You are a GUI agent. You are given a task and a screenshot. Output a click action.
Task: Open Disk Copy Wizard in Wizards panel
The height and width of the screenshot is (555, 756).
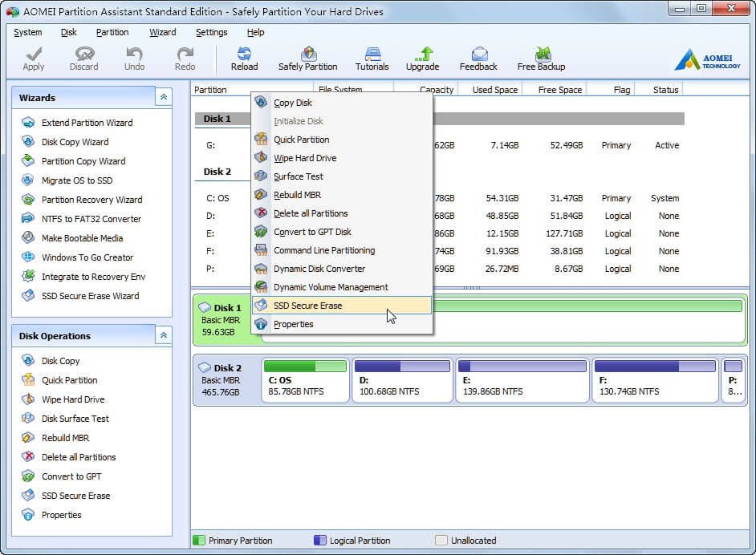pyautogui.click(x=75, y=142)
